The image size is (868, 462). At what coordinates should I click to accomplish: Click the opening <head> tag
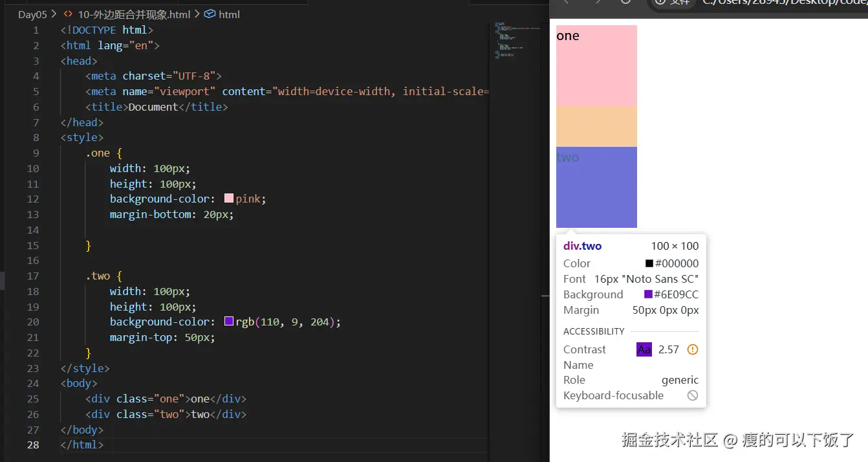[79, 61]
